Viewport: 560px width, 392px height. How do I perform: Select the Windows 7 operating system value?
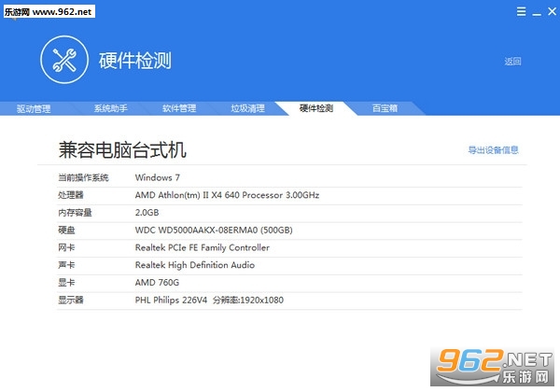(x=158, y=177)
